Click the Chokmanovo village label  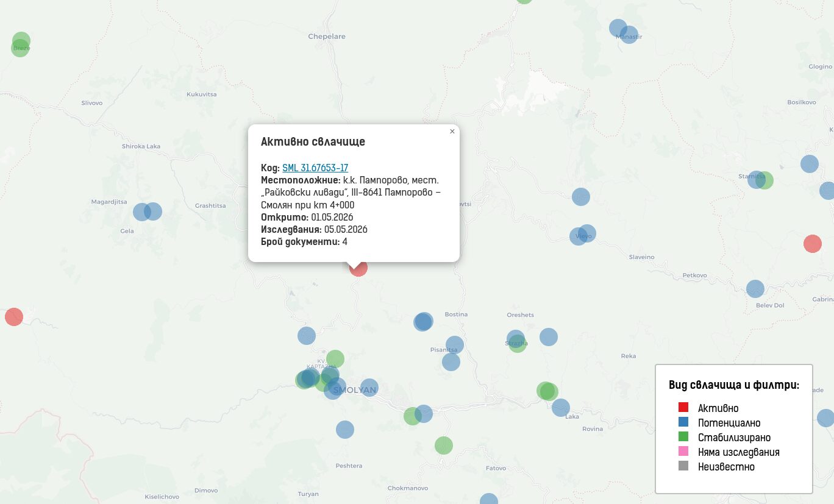coord(408,488)
